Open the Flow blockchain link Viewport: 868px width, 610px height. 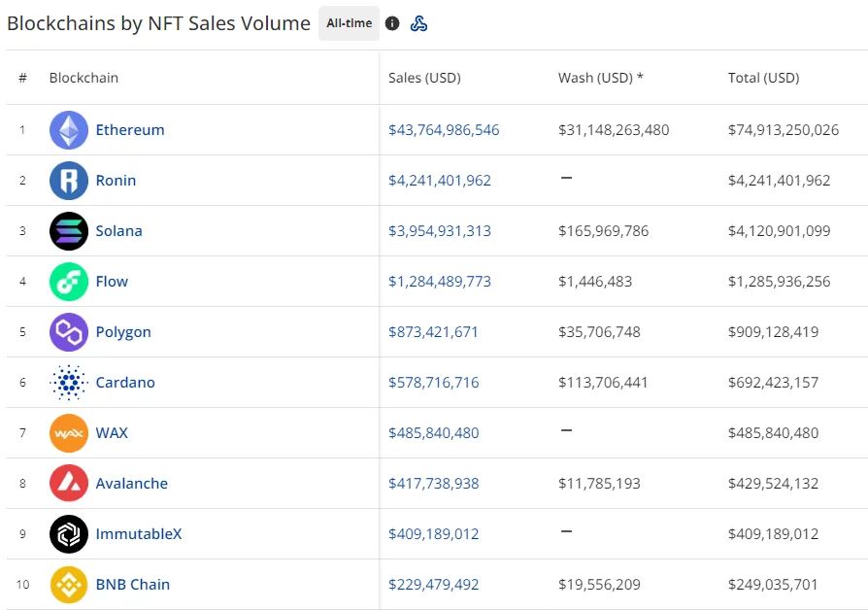click(112, 282)
